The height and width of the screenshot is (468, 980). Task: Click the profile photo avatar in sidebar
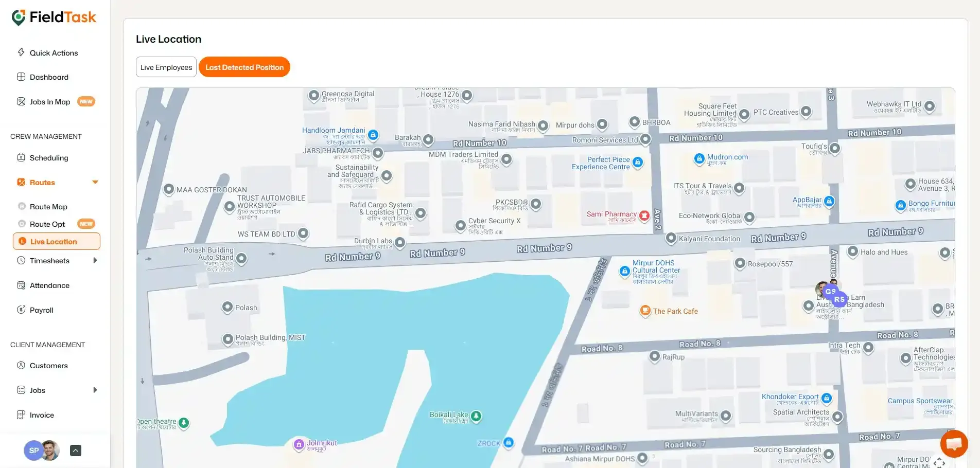coord(50,451)
